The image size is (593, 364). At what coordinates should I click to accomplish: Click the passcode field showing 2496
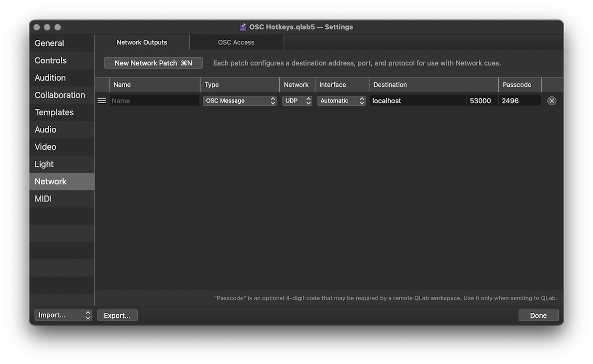coord(520,101)
